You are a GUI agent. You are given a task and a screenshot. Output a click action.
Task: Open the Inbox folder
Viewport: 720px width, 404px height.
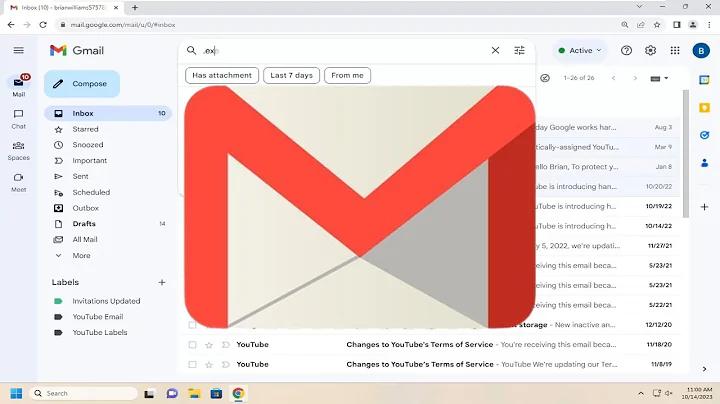(108, 113)
